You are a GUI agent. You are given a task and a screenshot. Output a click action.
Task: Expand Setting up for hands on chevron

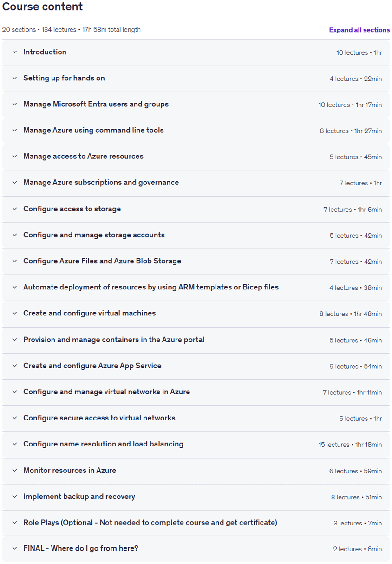click(14, 78)
